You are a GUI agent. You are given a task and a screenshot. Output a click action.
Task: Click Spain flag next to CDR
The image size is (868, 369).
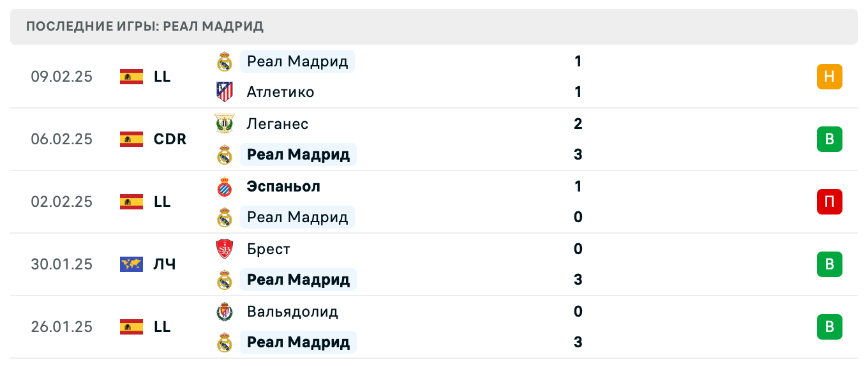pos(131,139)
